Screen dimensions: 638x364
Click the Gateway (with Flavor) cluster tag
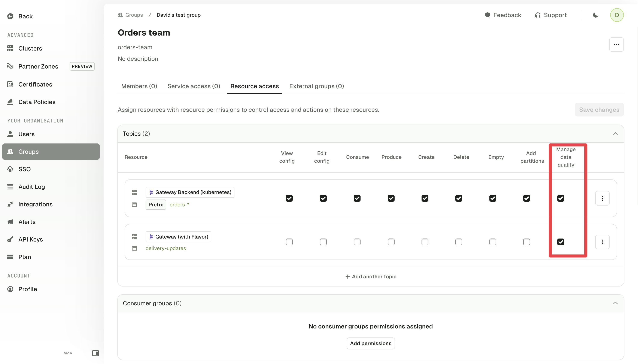[178, 237]
